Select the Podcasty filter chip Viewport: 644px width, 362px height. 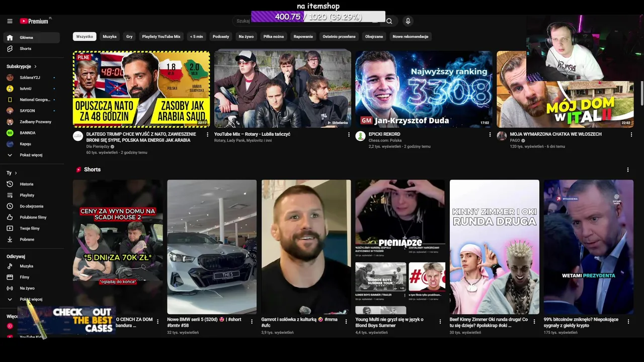221,37
